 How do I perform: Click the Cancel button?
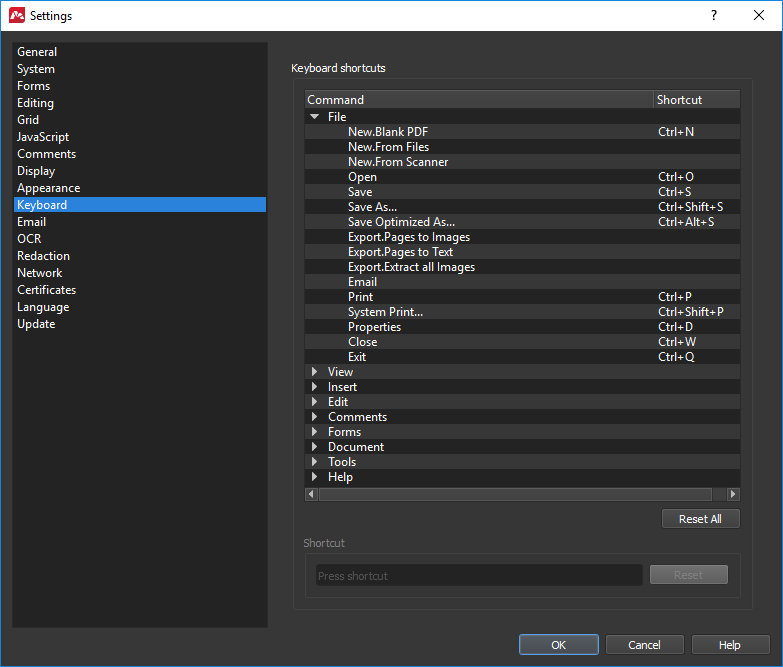tap(644, 645)
